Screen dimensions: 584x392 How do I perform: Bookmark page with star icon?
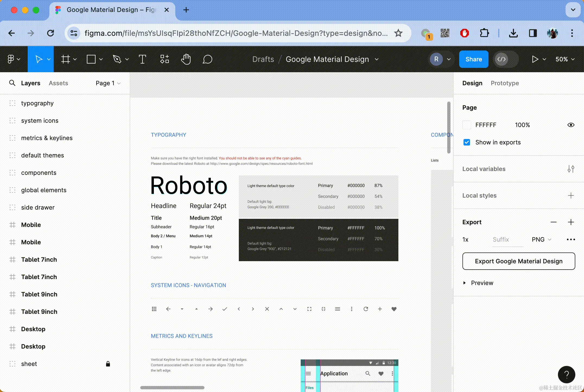pos(398,33)
